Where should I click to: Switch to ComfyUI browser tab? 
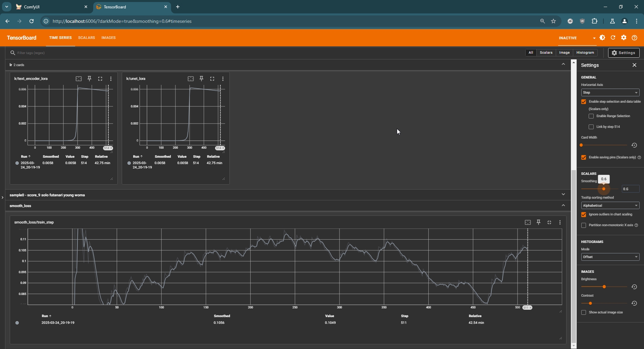[x=50, y=7]
